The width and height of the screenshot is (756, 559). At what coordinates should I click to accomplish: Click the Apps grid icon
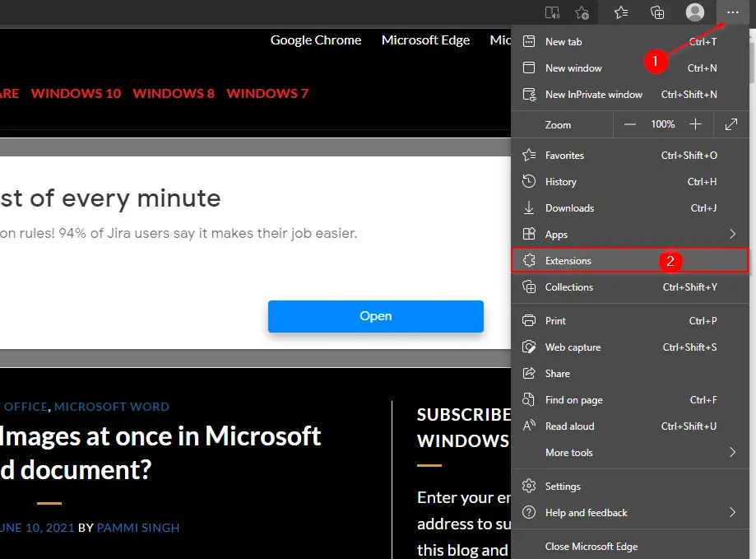(529, 235)
